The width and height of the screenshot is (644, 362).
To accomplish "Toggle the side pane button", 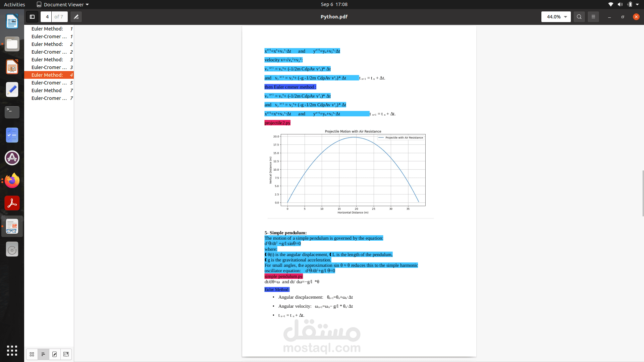I will [x=32, y=17].
